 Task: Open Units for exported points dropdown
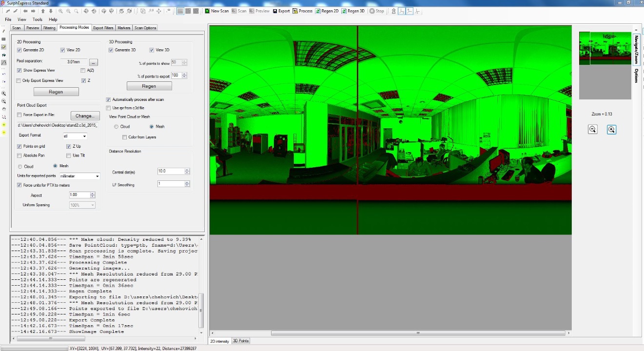click(79, 176)
